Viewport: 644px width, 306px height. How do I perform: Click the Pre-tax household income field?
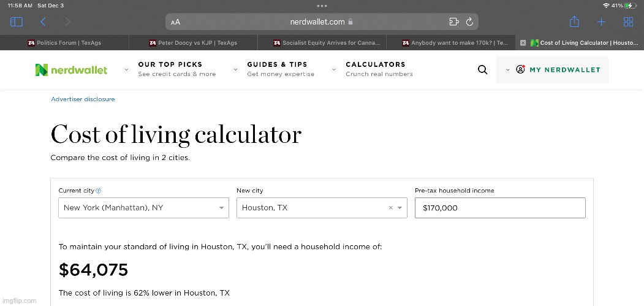(499, 208)
